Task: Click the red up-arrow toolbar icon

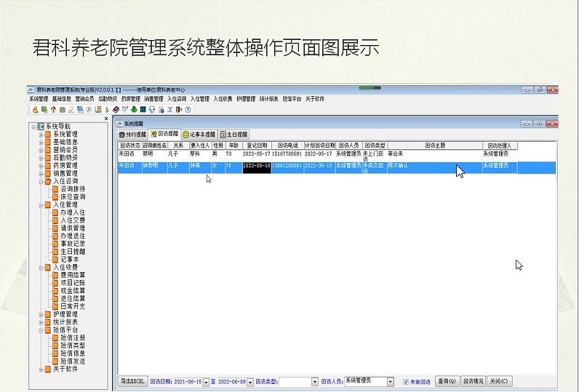Action: click(54, 110)
